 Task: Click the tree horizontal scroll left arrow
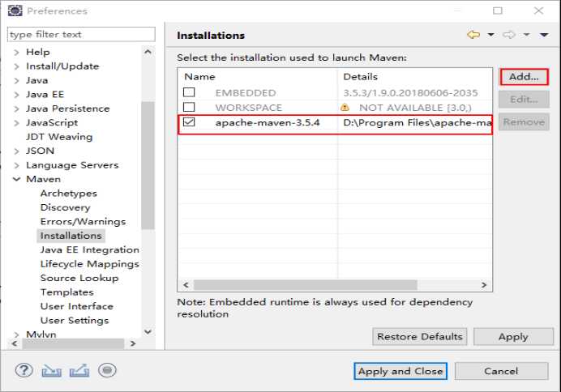pyautogui.click(x=15, y=343)
